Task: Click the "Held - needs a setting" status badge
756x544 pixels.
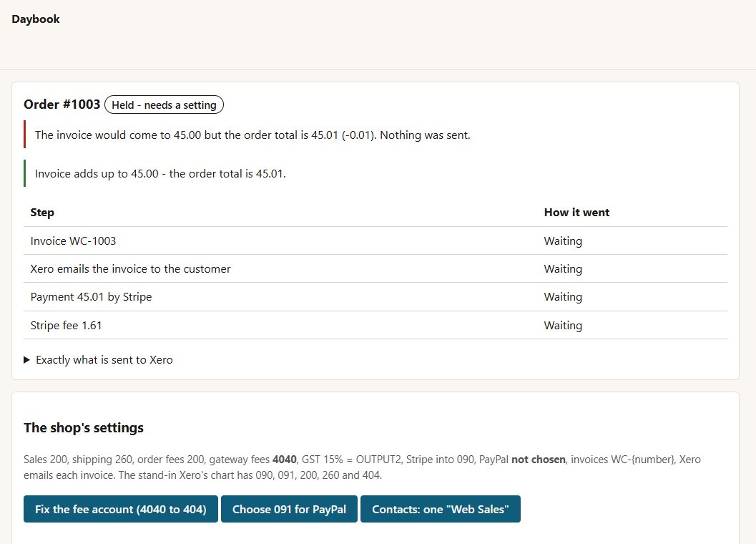Action: coord(164,105)
